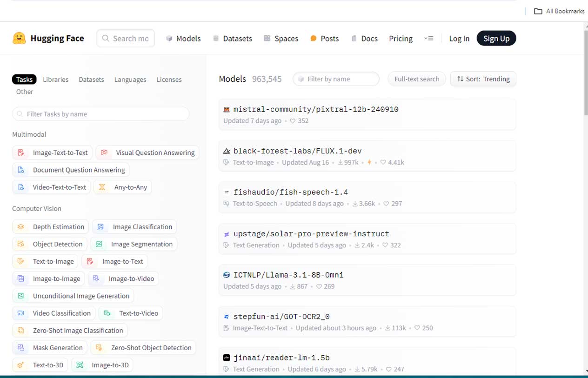
Task: Click the Any-to-Any task icon
Action: pyautogui.click(x=102, y=187)
